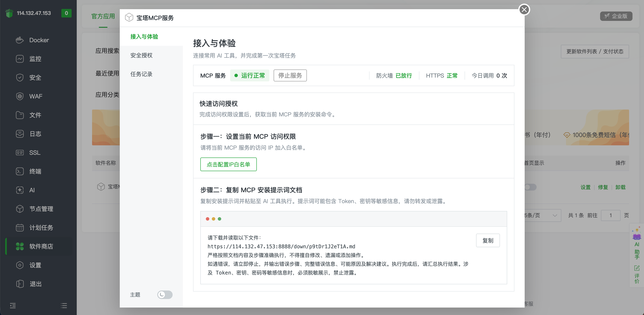Image resolution: width=644 pixels, height=315 pixels.
Task: Open the 设置 gear icon in sidebar
Action: click(x=20, y=265)
